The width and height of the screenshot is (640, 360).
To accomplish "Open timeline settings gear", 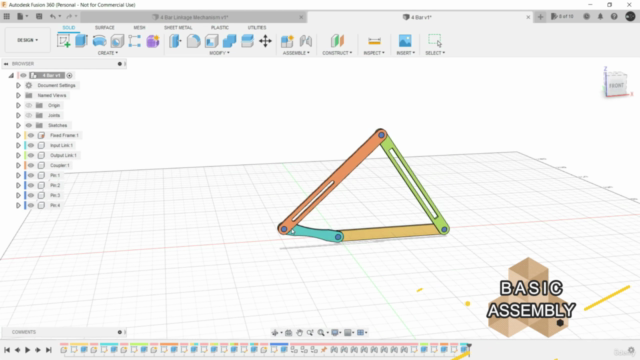I will click(x=631, y=350).
